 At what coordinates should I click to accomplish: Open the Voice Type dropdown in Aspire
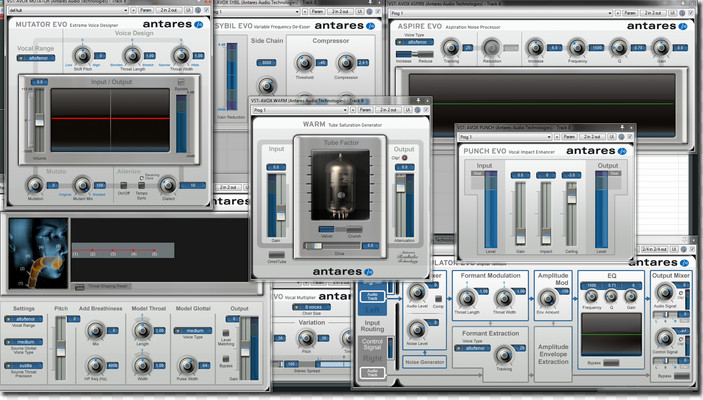[x=415, y=42]
